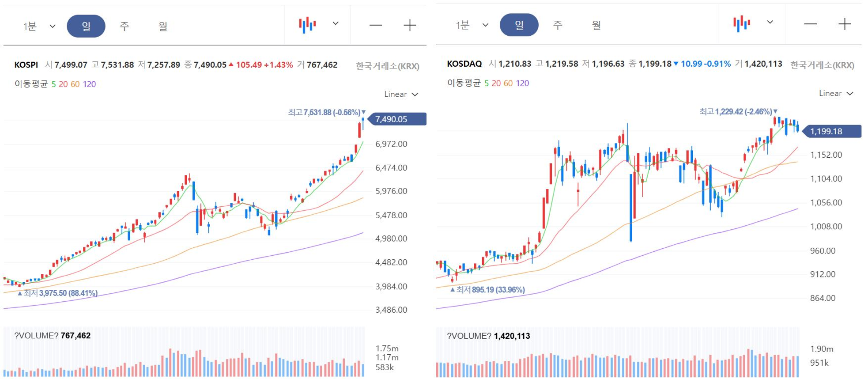Click the 한국거래소(KRX) label on KOSPI
Screen dimensions: 868x379
(x=388, y=66)
